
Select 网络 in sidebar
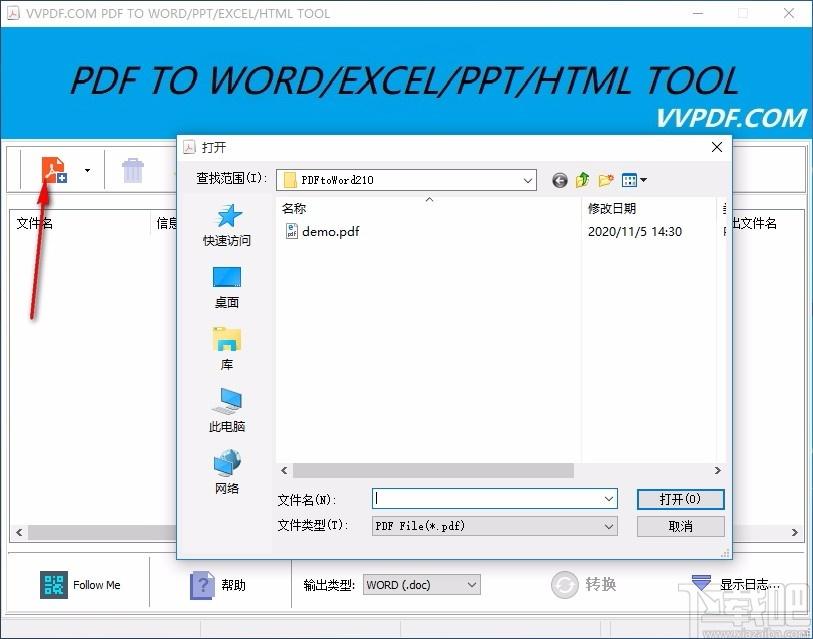click(x=227, y=472)
